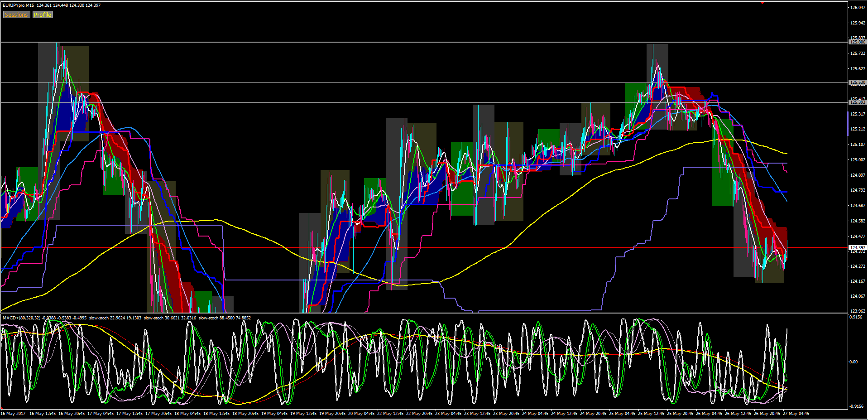Click the 125.002 price scale value
The height and width of the screenshot is (420, 868).
tap(858, 160)
